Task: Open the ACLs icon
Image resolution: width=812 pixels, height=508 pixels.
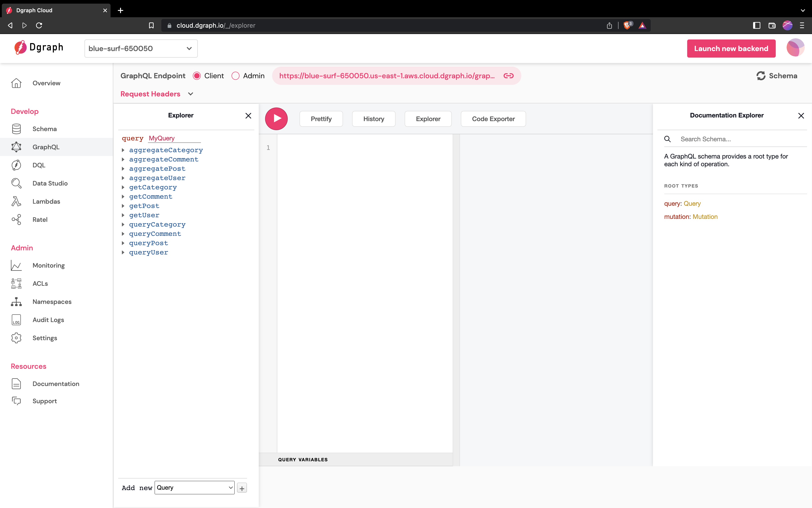Action: point(16,283)
